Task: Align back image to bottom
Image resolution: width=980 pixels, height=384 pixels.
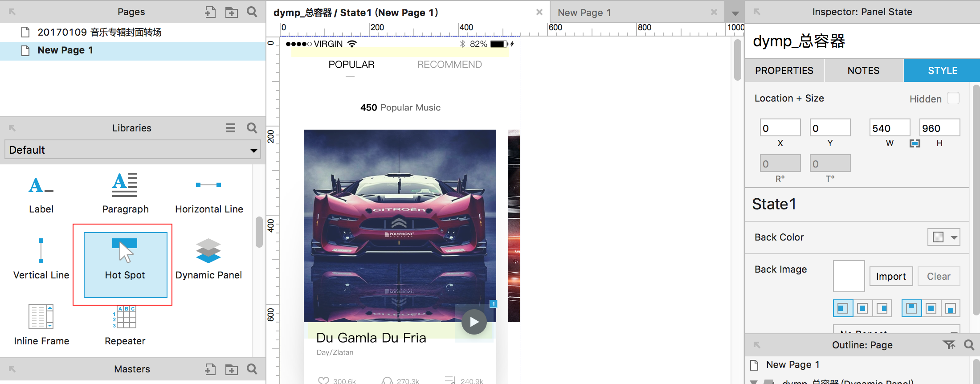Action: pyautogui.click(x=951, y=308)
